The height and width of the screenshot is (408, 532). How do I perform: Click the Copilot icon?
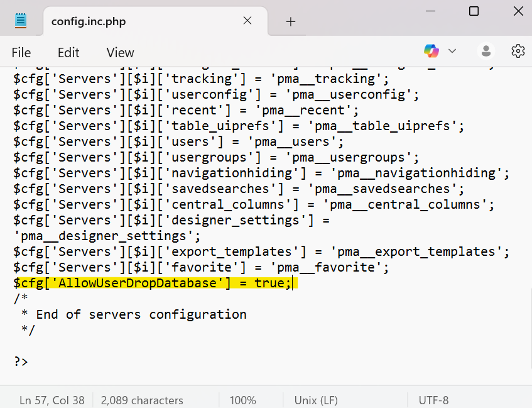[432, 52]
